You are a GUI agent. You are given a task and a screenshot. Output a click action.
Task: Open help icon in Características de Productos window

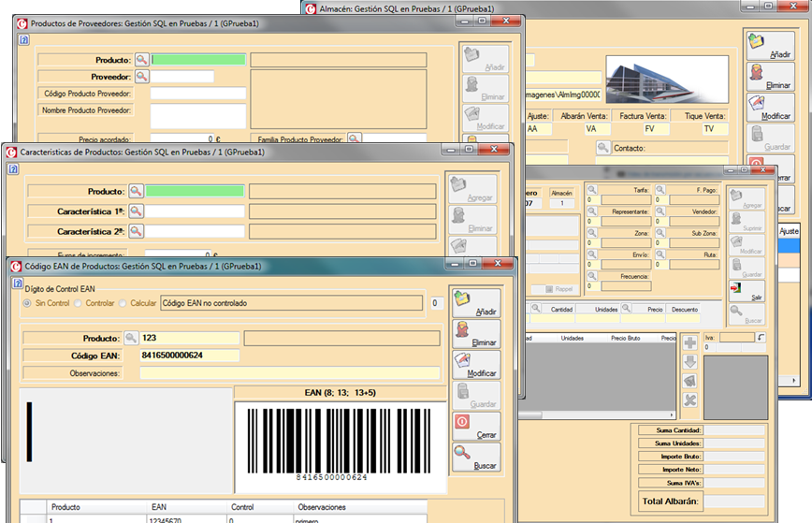click(13, 168)
